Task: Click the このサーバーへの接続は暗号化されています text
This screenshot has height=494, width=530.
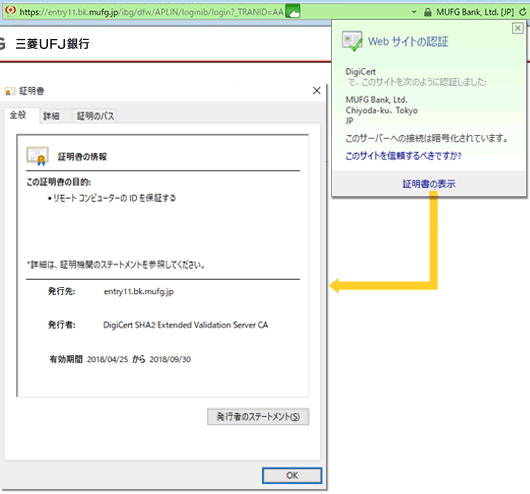Action: click(x=427, y=138)
